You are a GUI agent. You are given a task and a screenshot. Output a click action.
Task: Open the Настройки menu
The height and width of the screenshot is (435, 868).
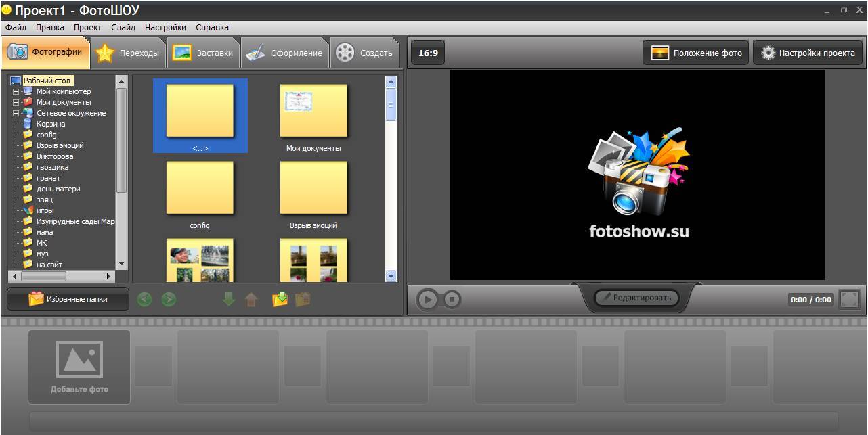tap(165, 28)
